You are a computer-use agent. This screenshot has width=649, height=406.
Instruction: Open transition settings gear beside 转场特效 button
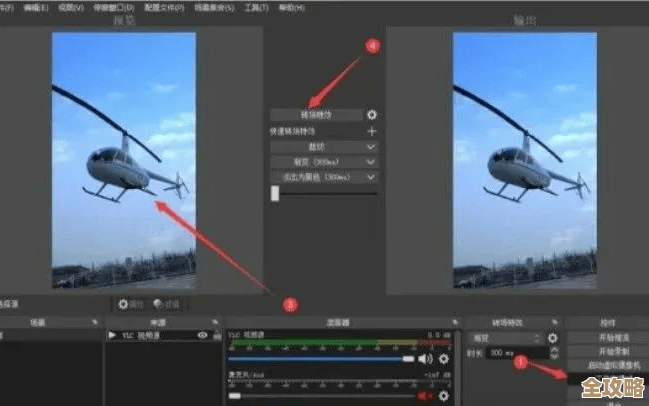[372, 115]
